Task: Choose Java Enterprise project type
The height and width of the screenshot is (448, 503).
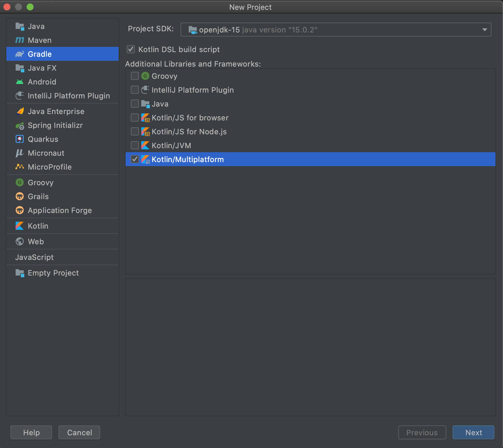Action: [x=56, y=111]
